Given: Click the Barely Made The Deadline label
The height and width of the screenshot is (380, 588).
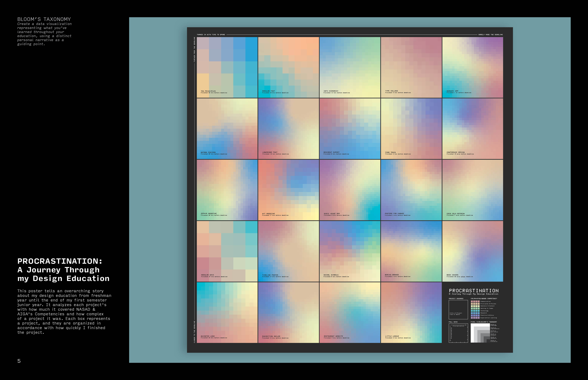Looking at the screenshot, I should tap(490, 35).
